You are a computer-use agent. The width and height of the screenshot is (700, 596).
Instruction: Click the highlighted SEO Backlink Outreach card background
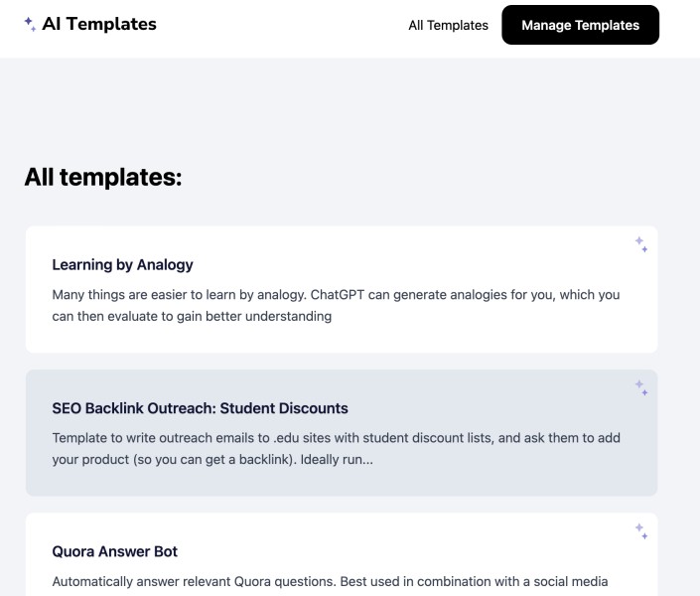tap(342, 432)
